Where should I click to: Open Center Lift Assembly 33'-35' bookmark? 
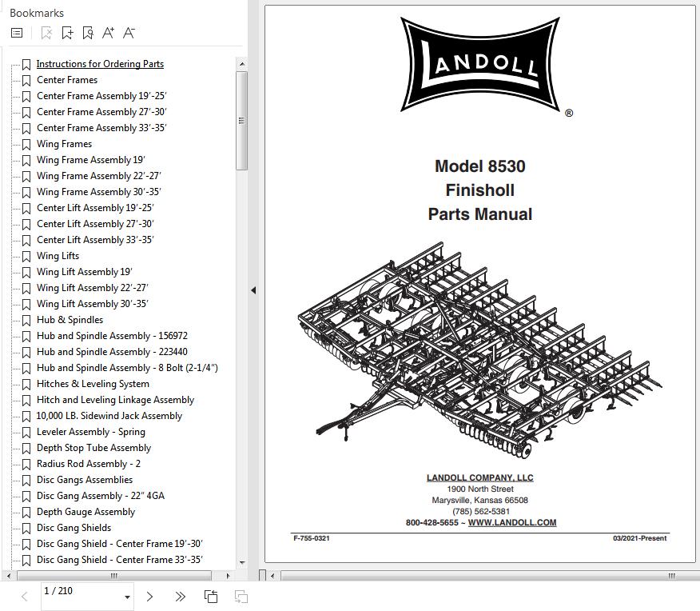pyautogui.click(x=95, y=240)
